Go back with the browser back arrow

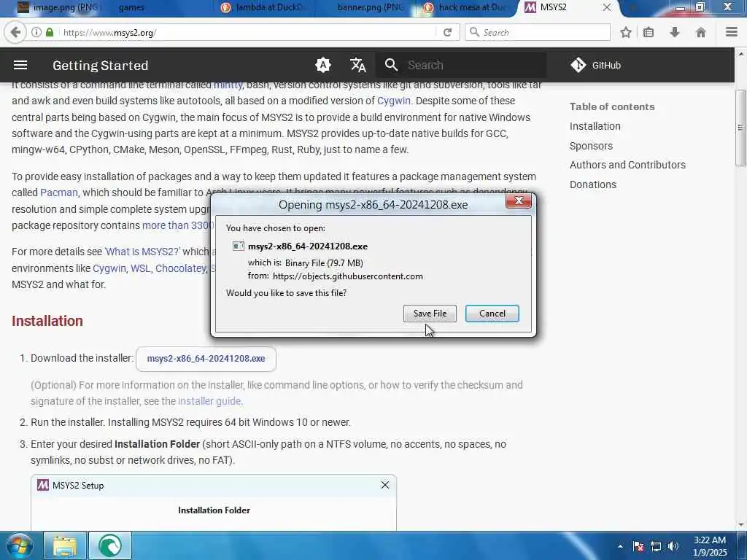tap(15, 32)
